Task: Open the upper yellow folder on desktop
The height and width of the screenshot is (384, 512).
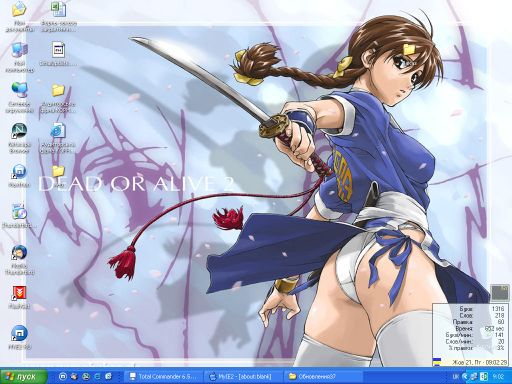Action: pos(58,90)
